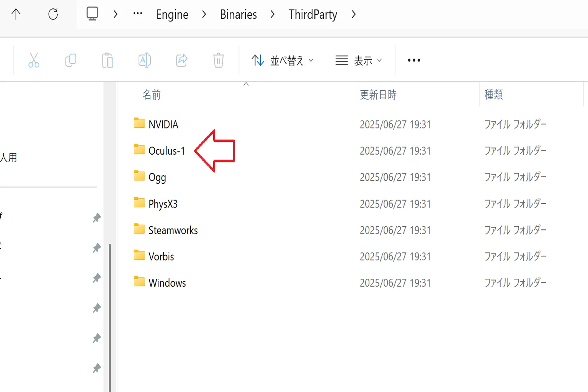Image resolution: width=588 pixels, height=392 pixels.
Task: Navigate to Binaries in breadcrumb
Action: pyautogui.click(x=238, y=14)
